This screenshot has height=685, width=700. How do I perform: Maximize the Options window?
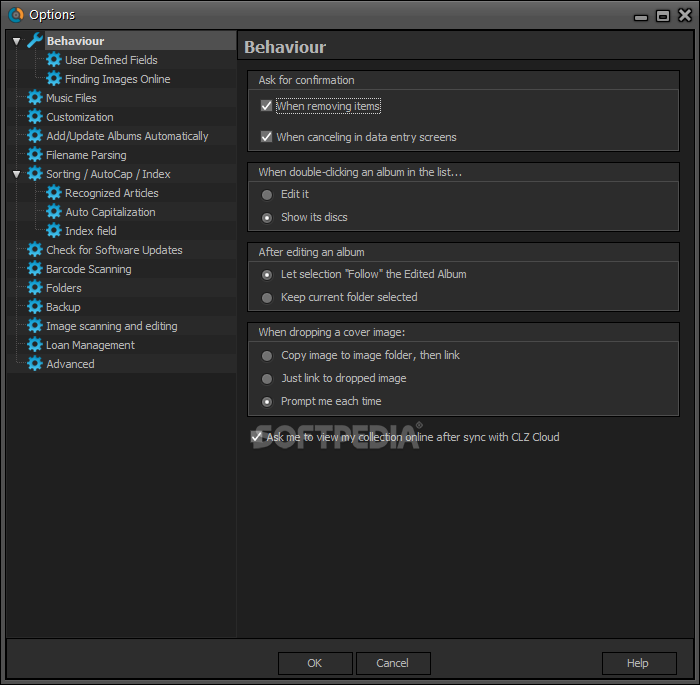coord(663,16)
